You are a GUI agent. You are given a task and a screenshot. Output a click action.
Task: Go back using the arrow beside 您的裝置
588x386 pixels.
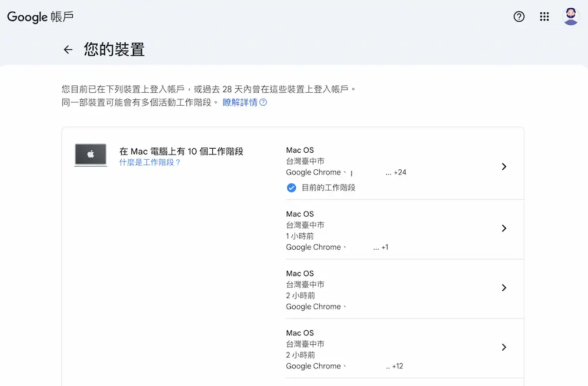coord(68,50)
